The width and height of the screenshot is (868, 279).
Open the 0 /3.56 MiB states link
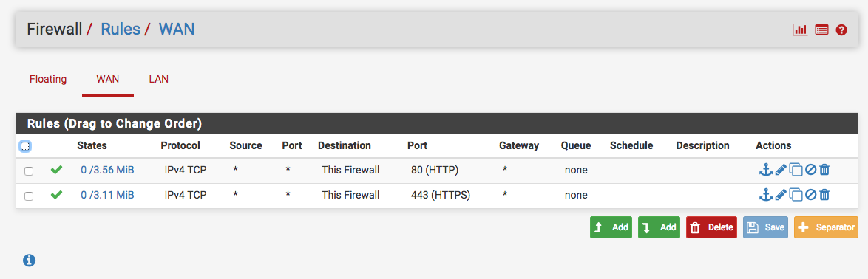click(x=107, y=170)
